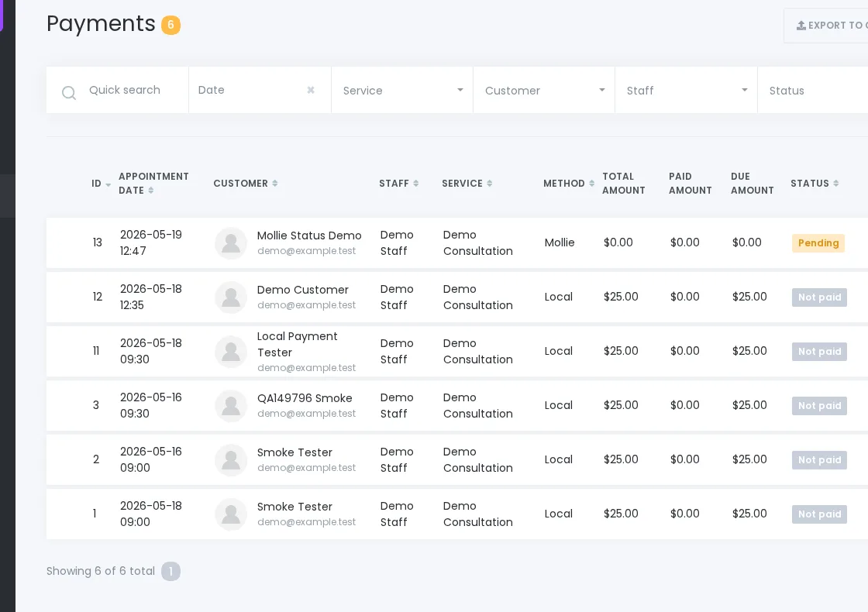
Task: Click the Mollie method cell
Action: point(559,242)
